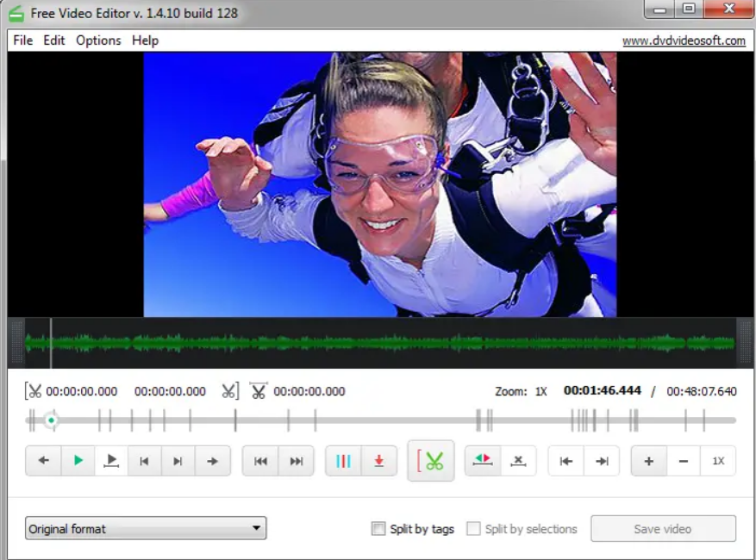This screenshot has width=756, height=560.
Task: Click the Save video button
Action: click(x=663, y=529)
